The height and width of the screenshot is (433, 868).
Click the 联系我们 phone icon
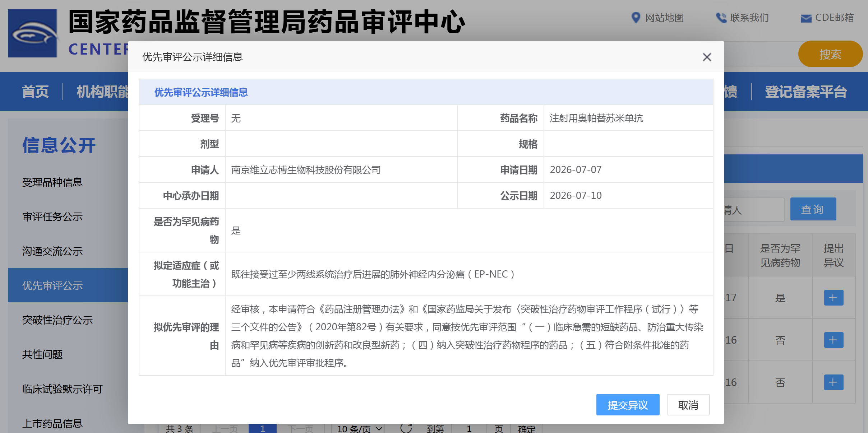click(721, 18)
